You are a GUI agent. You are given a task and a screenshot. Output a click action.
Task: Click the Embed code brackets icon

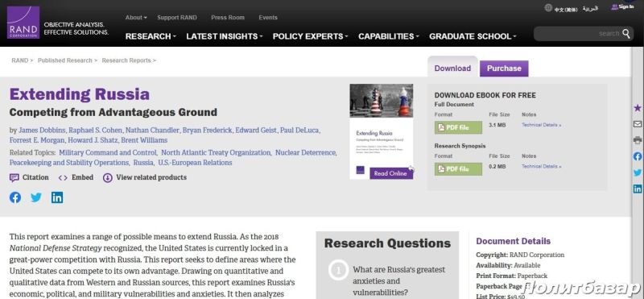[x=63, y=177]
